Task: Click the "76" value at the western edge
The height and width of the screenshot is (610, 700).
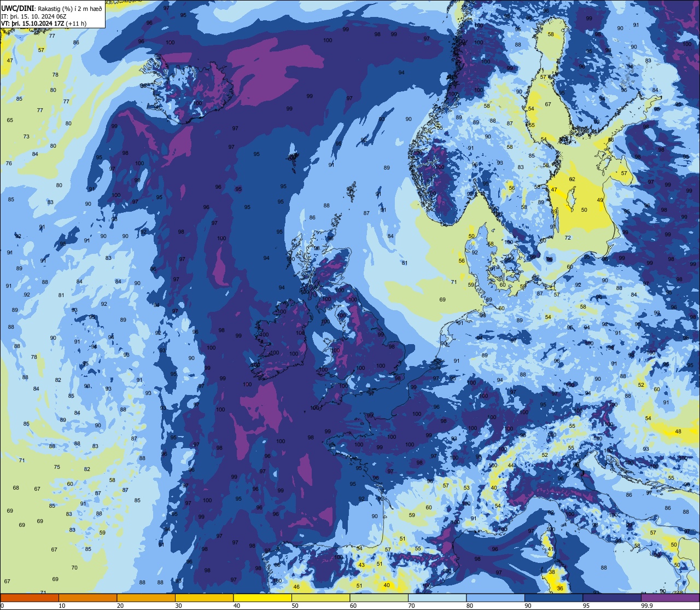Action: click(x=9, y=163)
